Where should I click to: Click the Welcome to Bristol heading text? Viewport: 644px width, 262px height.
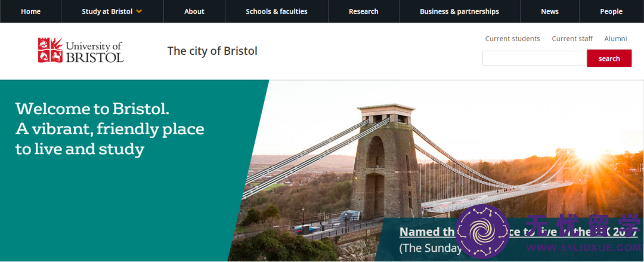(110, 129)
